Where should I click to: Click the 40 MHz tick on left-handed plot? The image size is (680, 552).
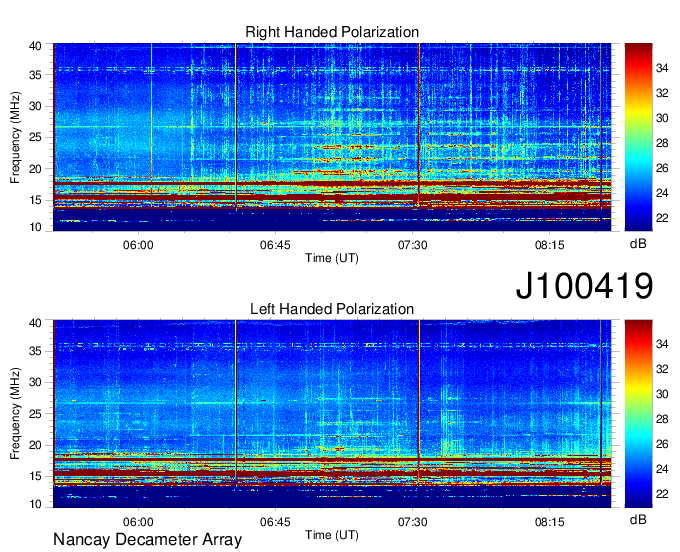[35, 323]
